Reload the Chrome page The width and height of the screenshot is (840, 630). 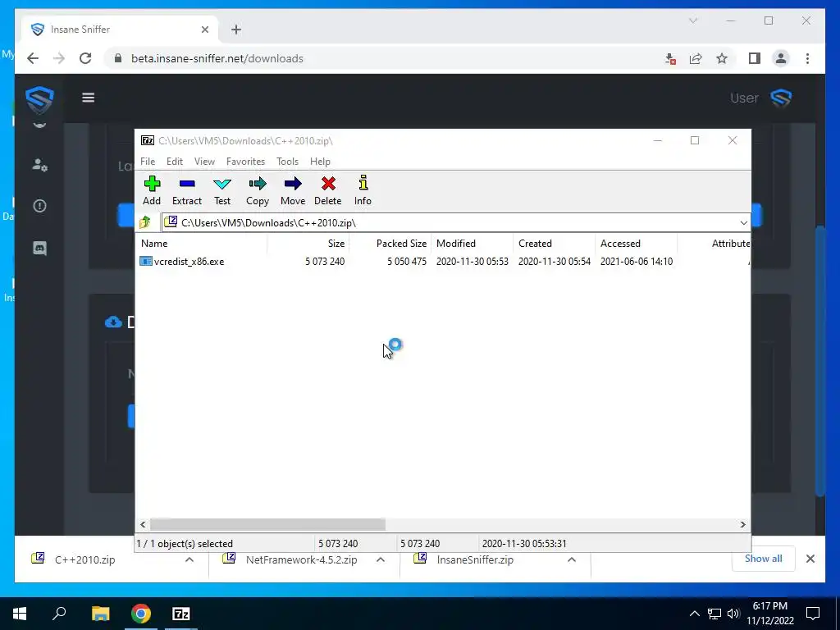point(85,58)
